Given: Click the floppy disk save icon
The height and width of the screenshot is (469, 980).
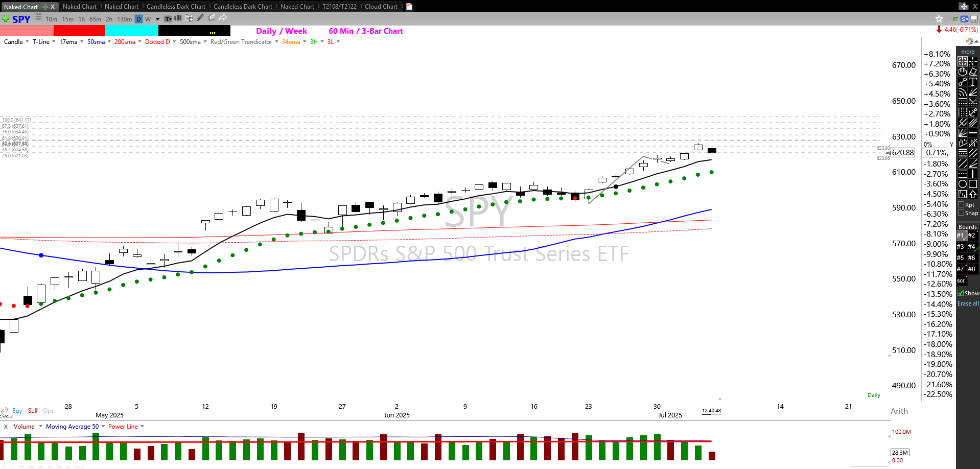Looking at the screenshot, I should [974, 19].
